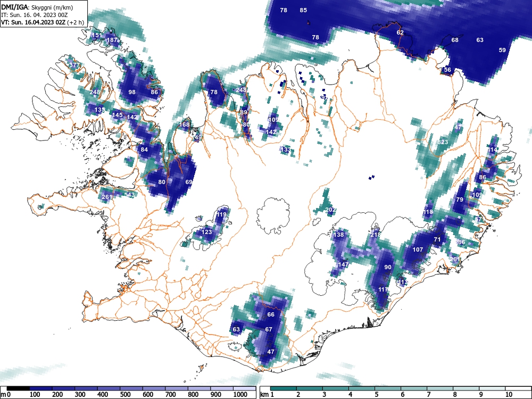This screenshot has height=399, width=532.
Task: Click the visibility value '67' in the south
Action: click(269, 329)
